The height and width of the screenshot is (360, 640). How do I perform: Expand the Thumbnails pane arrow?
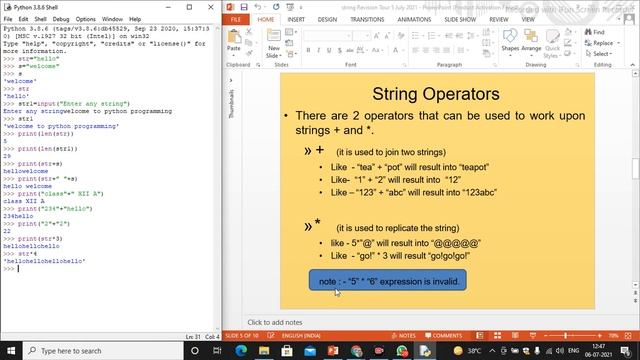pyautogui.click(x=231, y=80)
